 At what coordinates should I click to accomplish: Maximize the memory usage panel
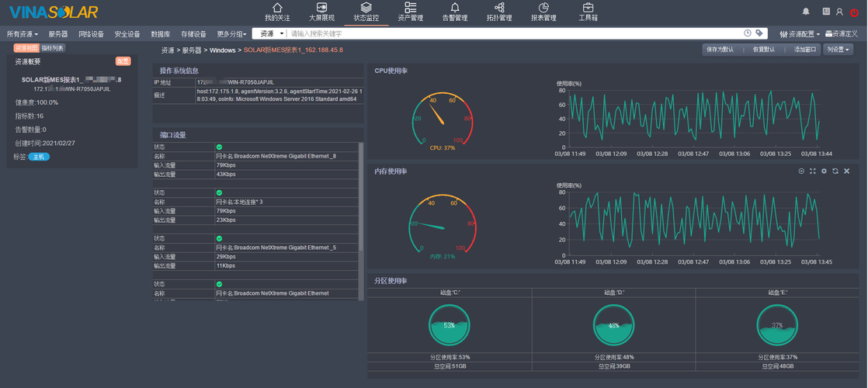click(813, 171)
